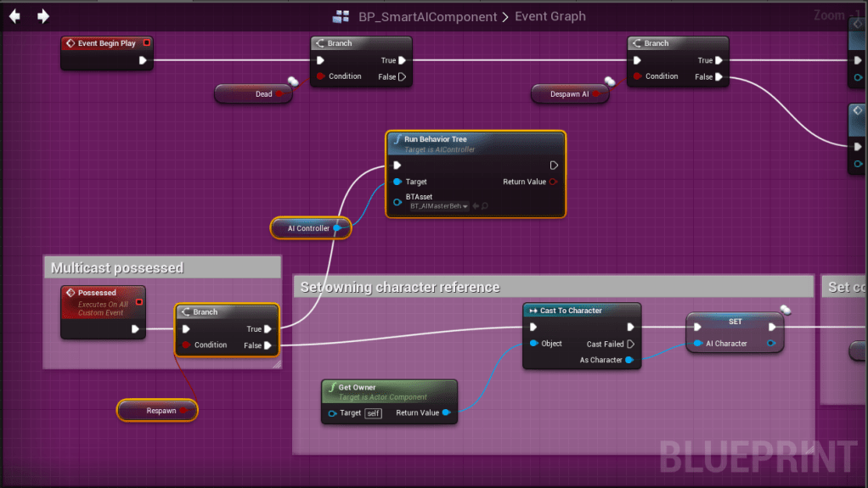Go back with the left navigation arrow
The width and height of the screenshot is (868, 488).
(x=15, y=16)
